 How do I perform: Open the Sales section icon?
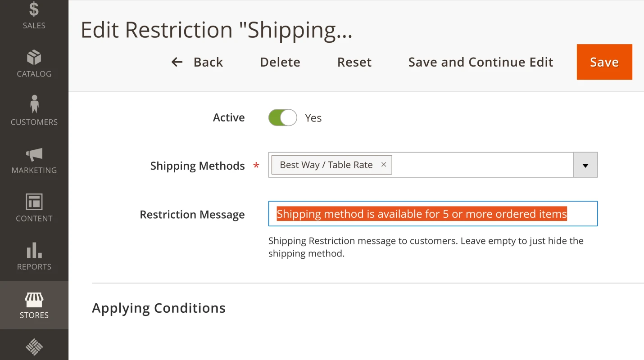coord(34,9)
